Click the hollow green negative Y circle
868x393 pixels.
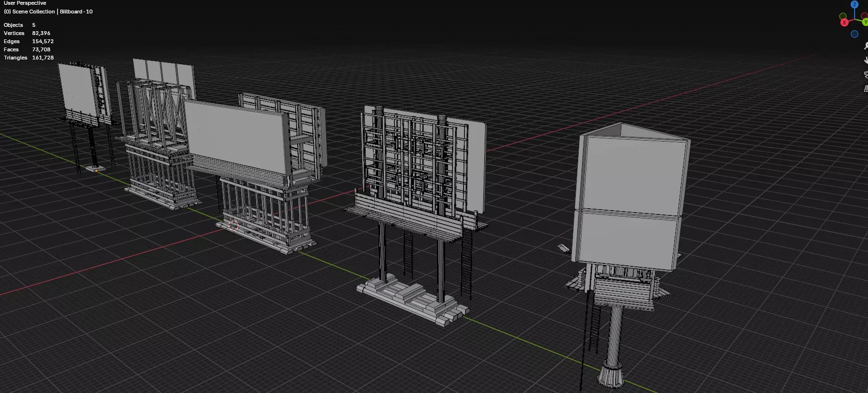843,17
